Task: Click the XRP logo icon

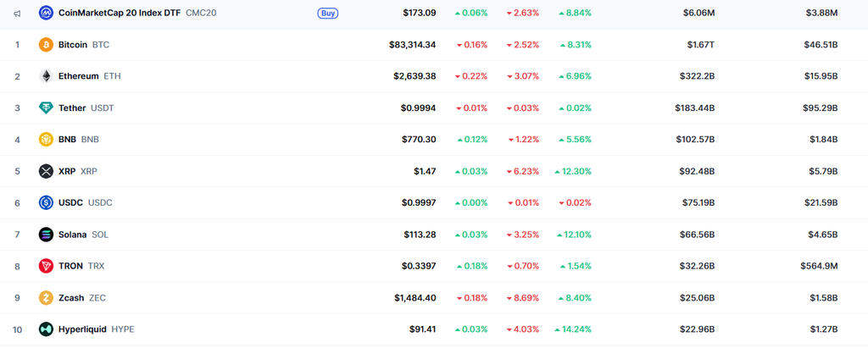Action: pyautogui.click(x=46, y=171)
